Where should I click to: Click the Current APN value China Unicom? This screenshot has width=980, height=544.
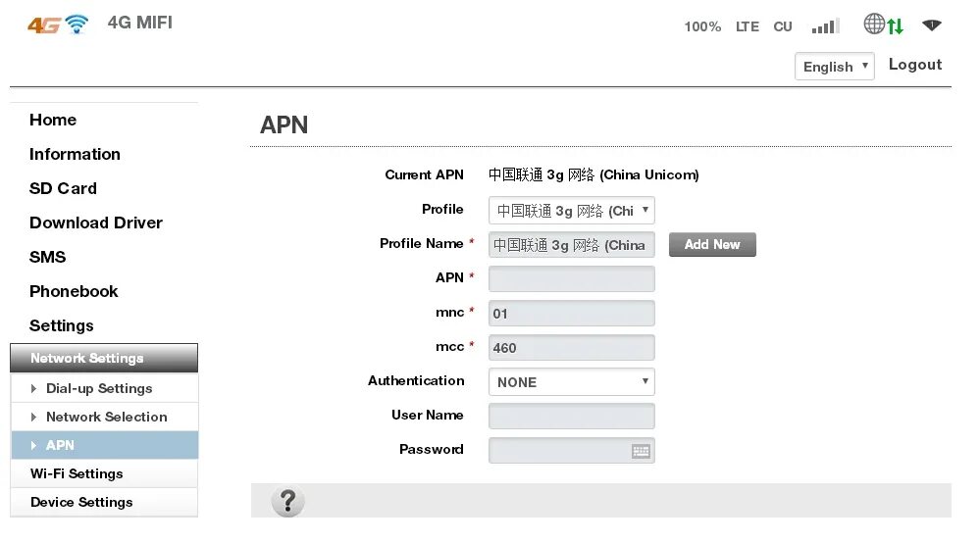click(x=593, y=174)
